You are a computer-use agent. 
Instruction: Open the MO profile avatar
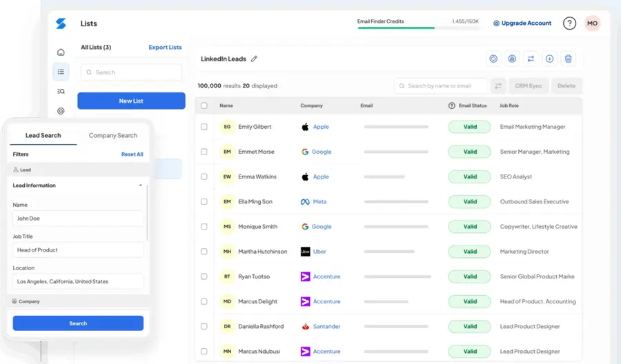coord(592,23)
